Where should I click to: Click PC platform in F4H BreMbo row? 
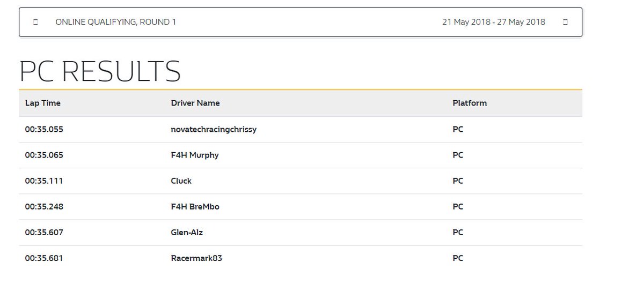[458, 206]
